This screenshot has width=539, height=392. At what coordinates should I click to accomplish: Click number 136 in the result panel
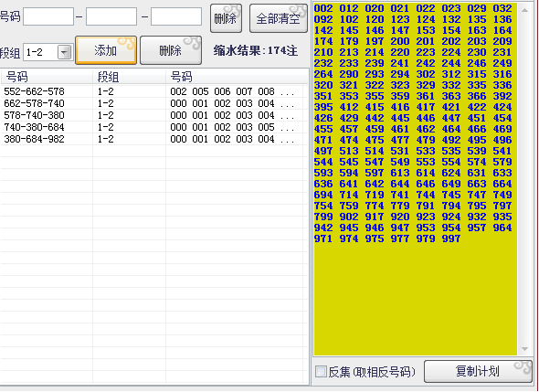[502, 19]
